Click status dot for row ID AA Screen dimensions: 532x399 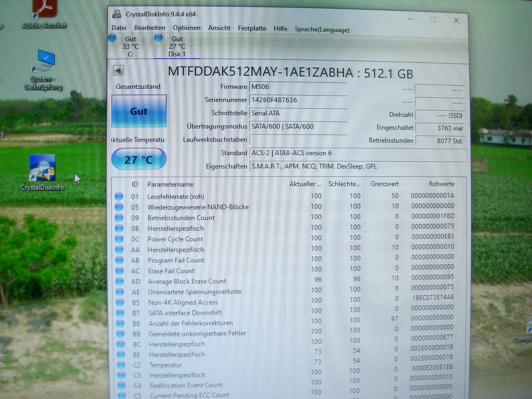[119, 249]
